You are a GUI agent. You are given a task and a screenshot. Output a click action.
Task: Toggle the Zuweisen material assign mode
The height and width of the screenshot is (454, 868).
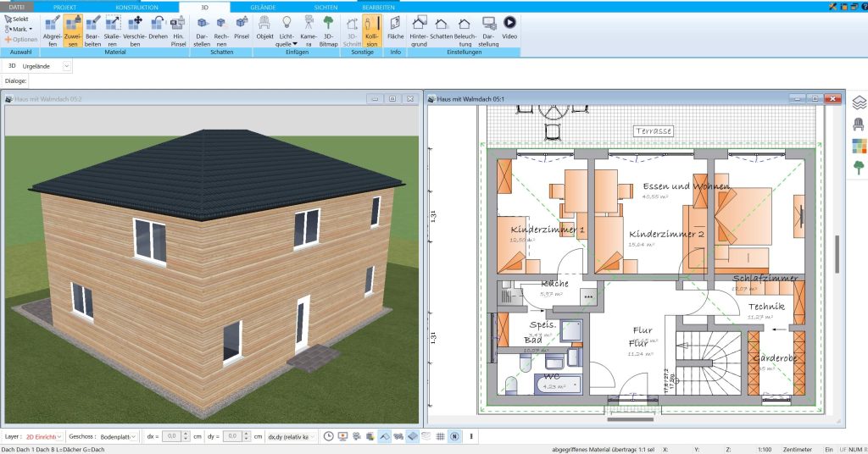click(x=72, y=30)
